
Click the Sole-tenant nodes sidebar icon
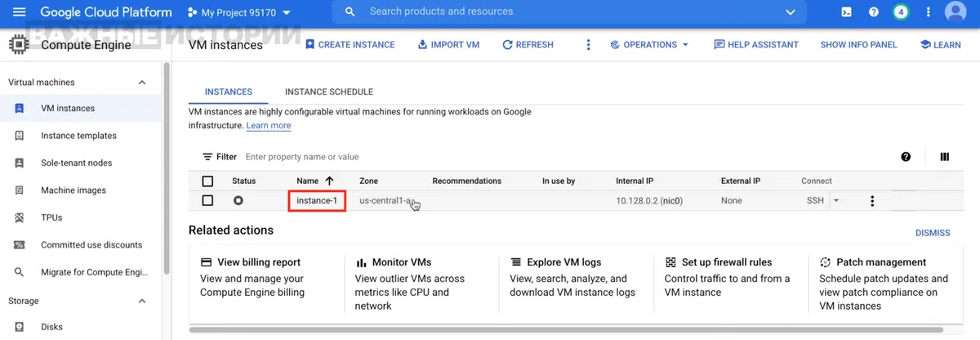[x=20, y=163]
